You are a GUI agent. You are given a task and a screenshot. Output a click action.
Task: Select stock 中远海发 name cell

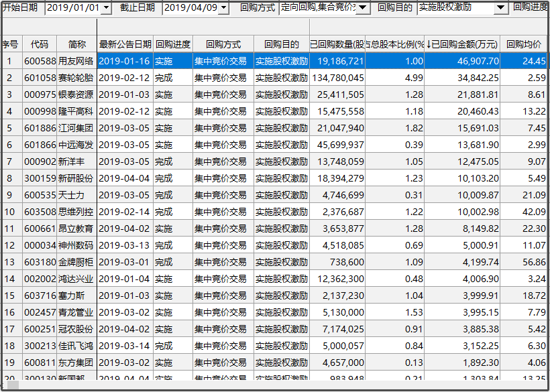[77, 145]
